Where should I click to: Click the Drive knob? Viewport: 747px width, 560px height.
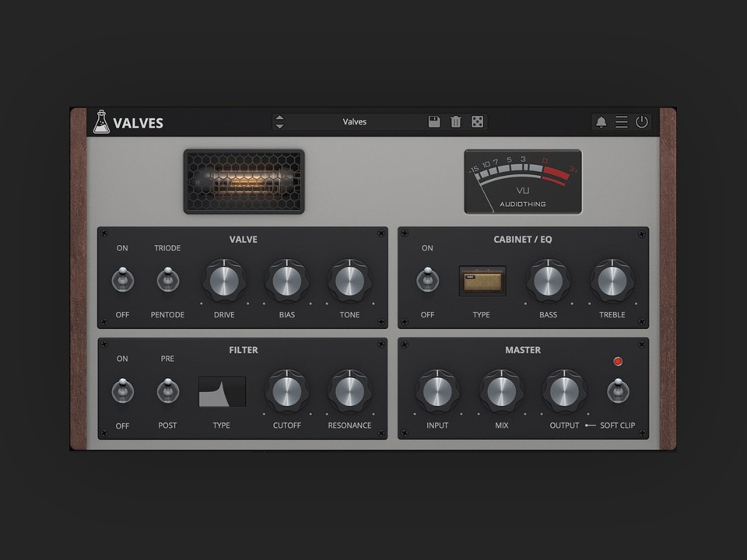[x=224, y=281]
